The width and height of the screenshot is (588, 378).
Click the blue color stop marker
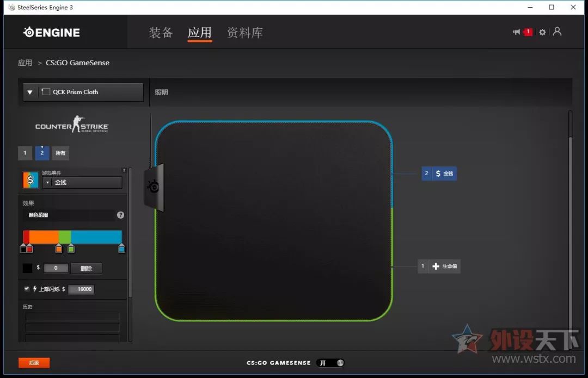click(x=121, y=249)
